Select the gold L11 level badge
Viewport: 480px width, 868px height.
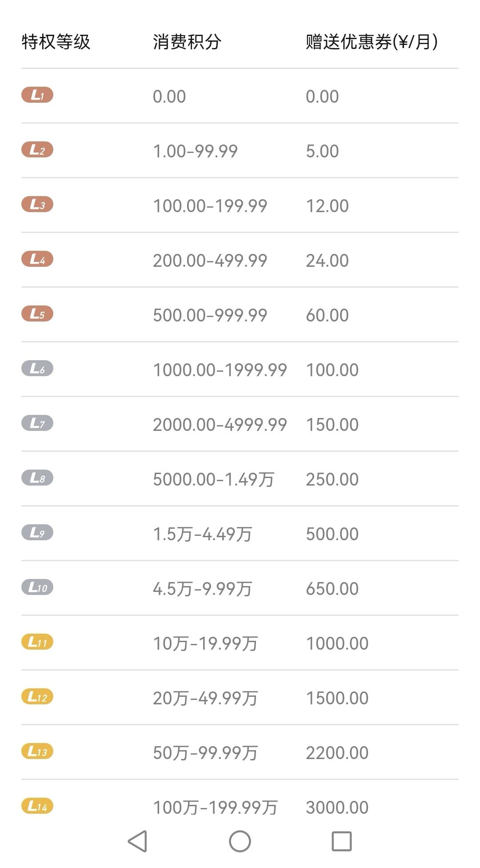pos(37,642)
